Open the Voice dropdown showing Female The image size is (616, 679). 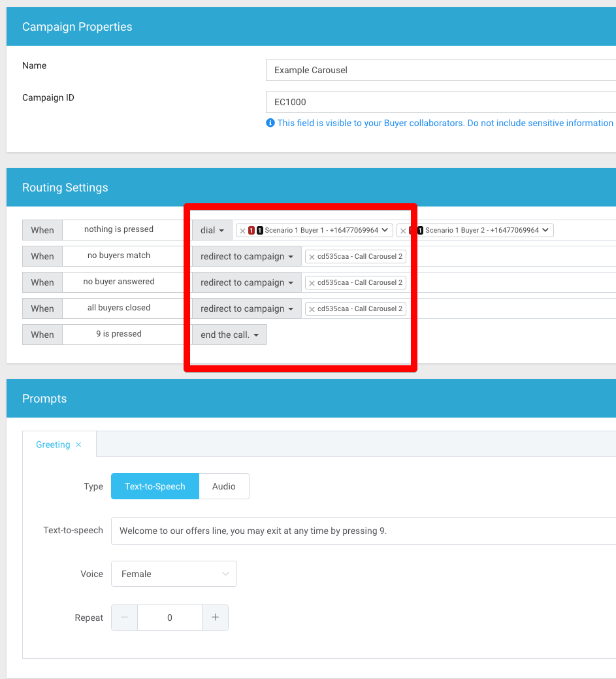[174, 574]
